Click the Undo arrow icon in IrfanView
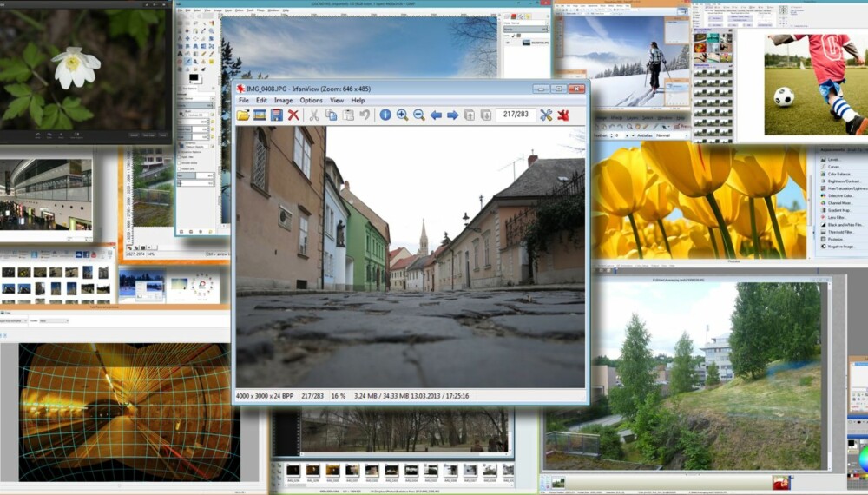This screenshot has width=868, height=495. coord(365,115)
